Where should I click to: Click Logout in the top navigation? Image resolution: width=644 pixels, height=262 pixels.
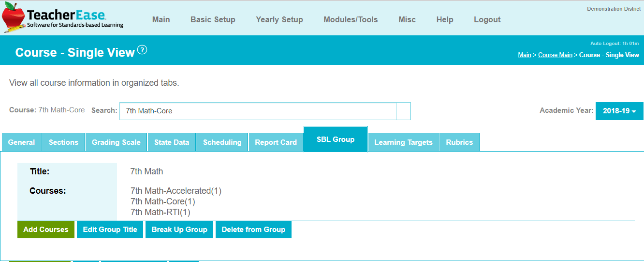(x=487, y=20)
